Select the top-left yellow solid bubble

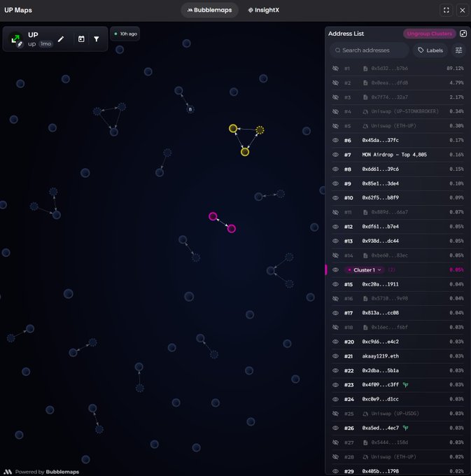click(233, 128)
